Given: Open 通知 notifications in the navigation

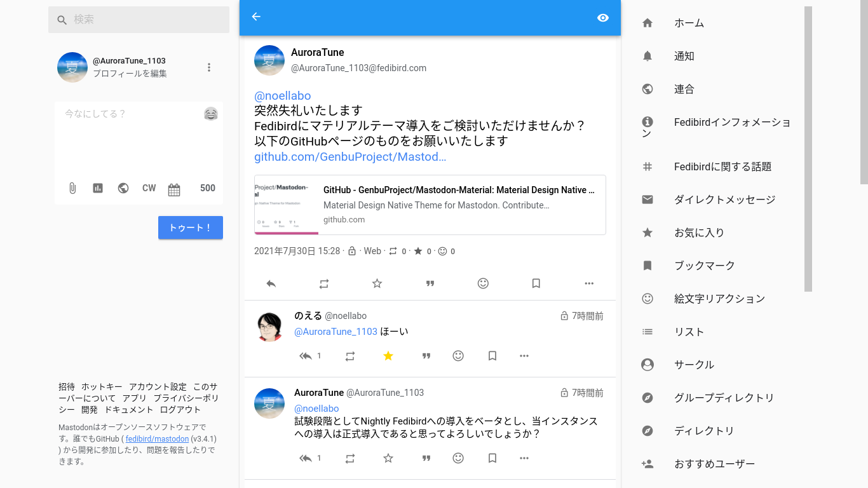Looking at the screenshot, I should tap(684, 57).
